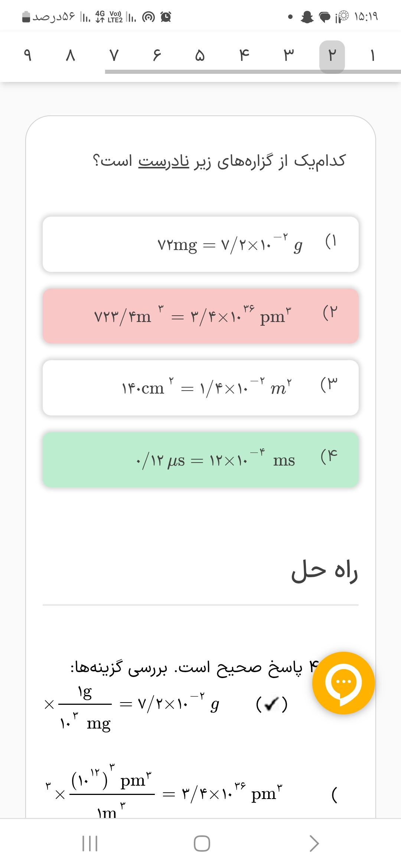Tap the battery indicator icon
401x868 pixels.
[x=26, y=17]
